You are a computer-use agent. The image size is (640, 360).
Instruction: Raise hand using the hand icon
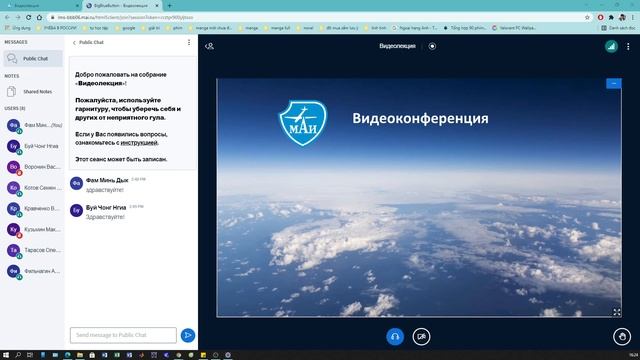622,337
